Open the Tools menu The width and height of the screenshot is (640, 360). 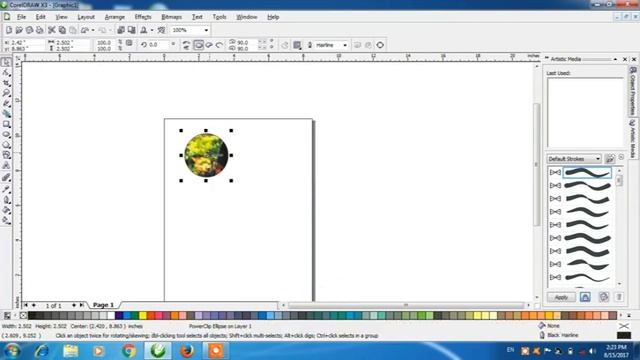coord(219,17)
